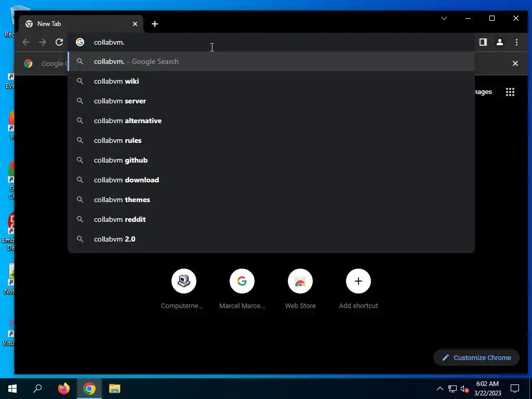
Task: Choose the 'collabvm reddit' suggestion
Action: (271, 219)
